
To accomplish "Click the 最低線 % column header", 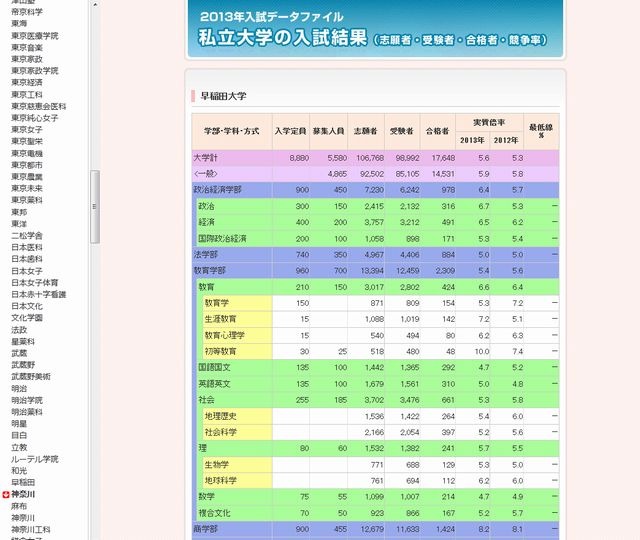I will [x=541, y=131].
